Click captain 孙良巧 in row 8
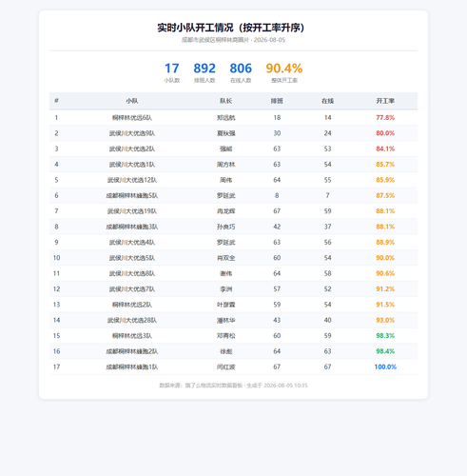The width and height of the screenshot is (467, 476). point(226,227)
